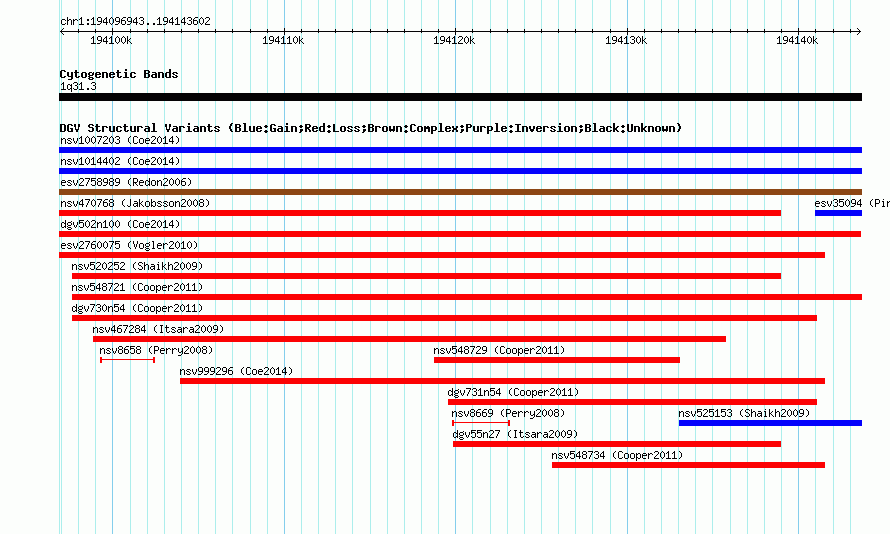
Task: Click the nsv1007203 (Coe2014) blue gain bar
Action: coord(460,150)
